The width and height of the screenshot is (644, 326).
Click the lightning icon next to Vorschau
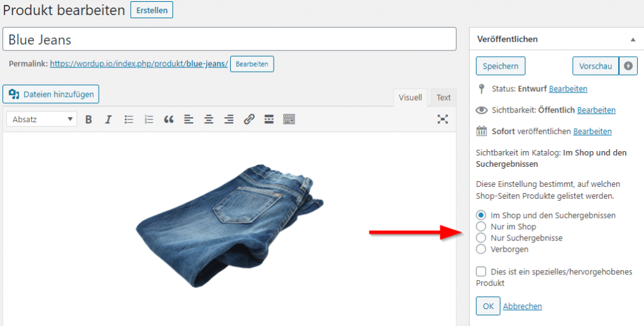point(628,66)
